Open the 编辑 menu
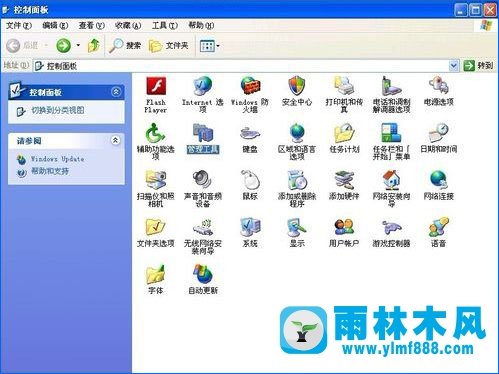 55,25
